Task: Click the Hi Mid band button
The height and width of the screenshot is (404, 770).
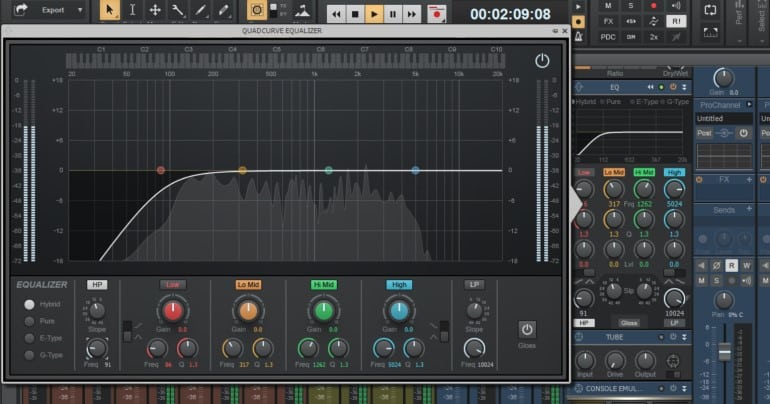Action: [x=323, y=285]
